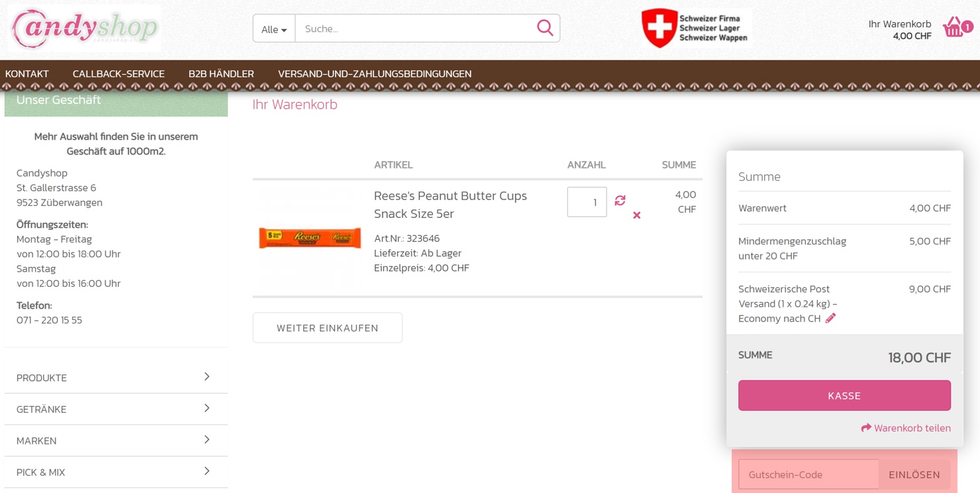
Task: Click the ANZAHL column header
Action: pyautogui.click(x=586, y=165)
